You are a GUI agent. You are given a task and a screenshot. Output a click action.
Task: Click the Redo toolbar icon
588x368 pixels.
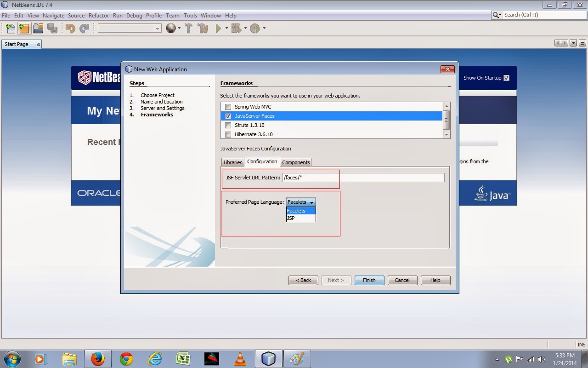[x=84, y=29]
